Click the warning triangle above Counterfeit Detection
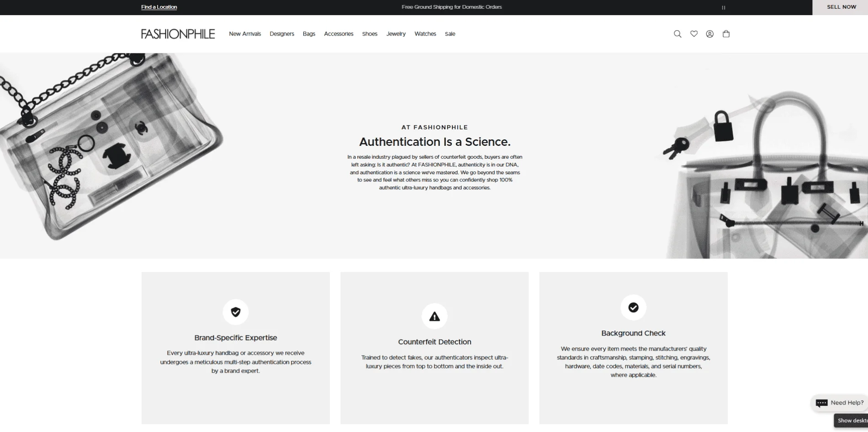The width and height of the screenshot is (868, 432). click(434, 315)
